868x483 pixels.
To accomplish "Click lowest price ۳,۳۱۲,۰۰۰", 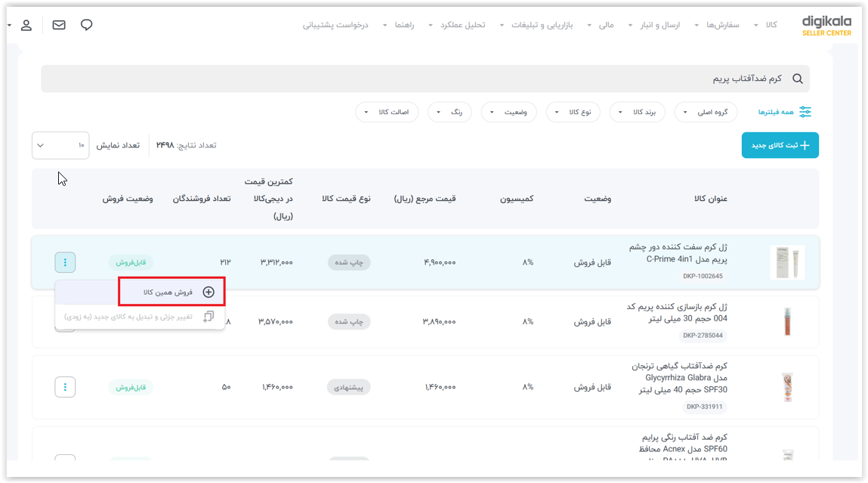I will pyautogui.click(x=276, y=262).
